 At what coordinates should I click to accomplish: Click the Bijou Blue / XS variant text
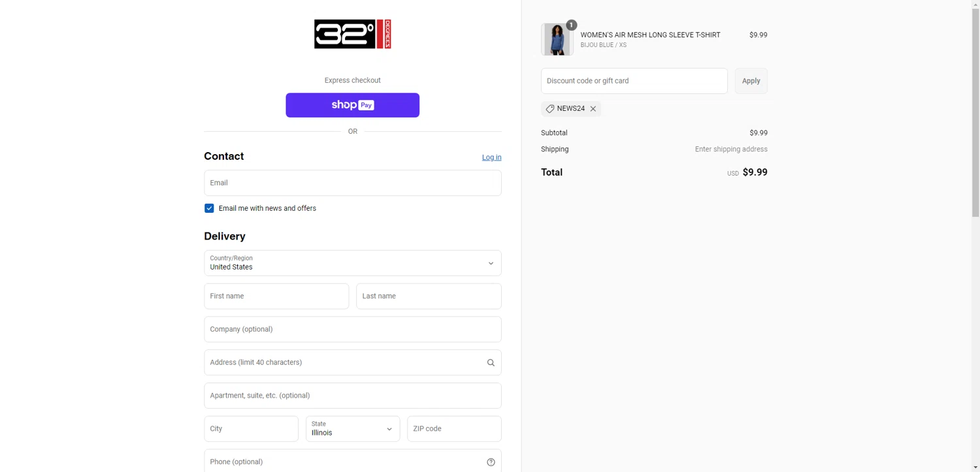(x=603, y=45)
